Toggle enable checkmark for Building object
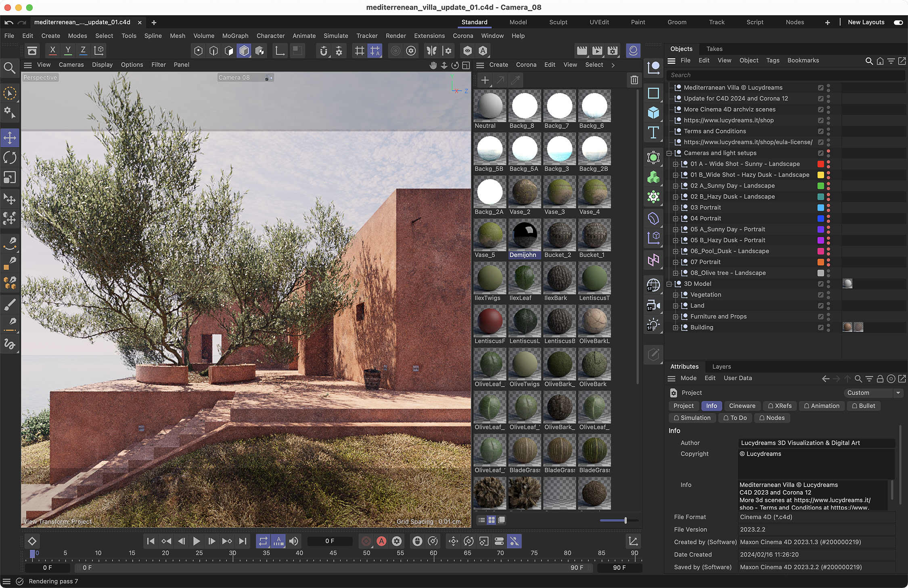 click(x=820, y=327)
